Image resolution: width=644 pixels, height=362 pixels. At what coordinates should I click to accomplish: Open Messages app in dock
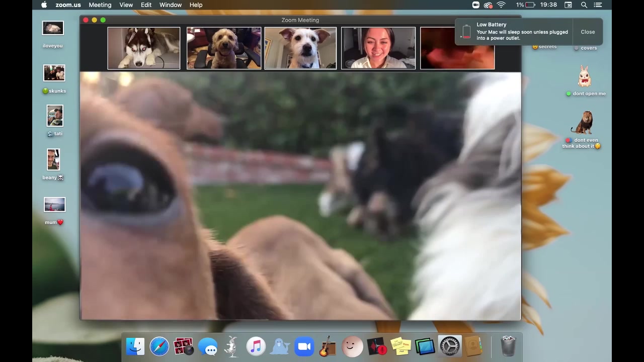pos(208,346)
